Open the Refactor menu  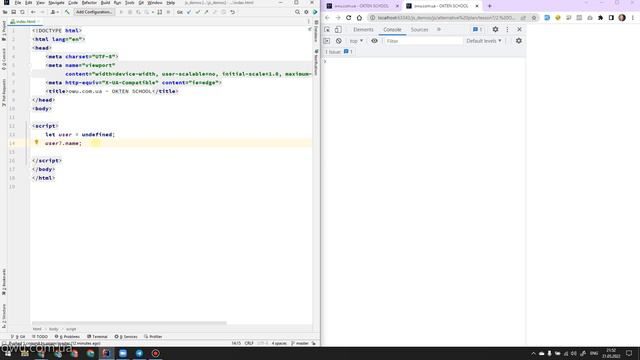point(89,3)
